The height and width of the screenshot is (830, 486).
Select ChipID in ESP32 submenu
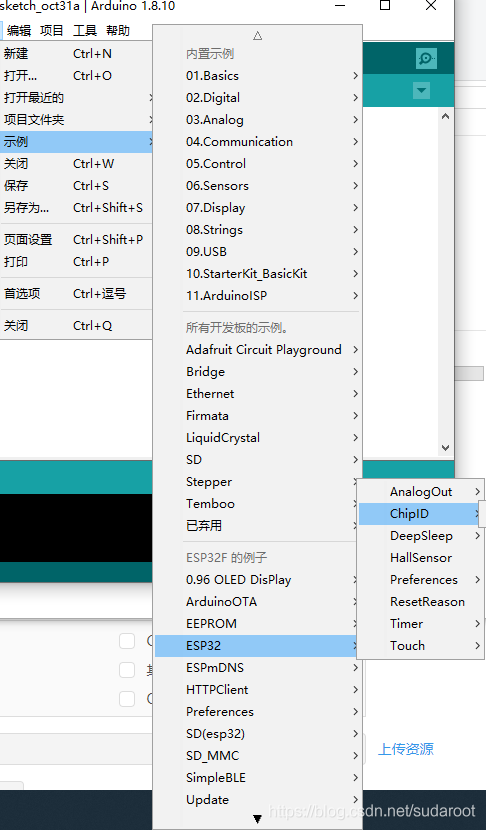point(421,514)
